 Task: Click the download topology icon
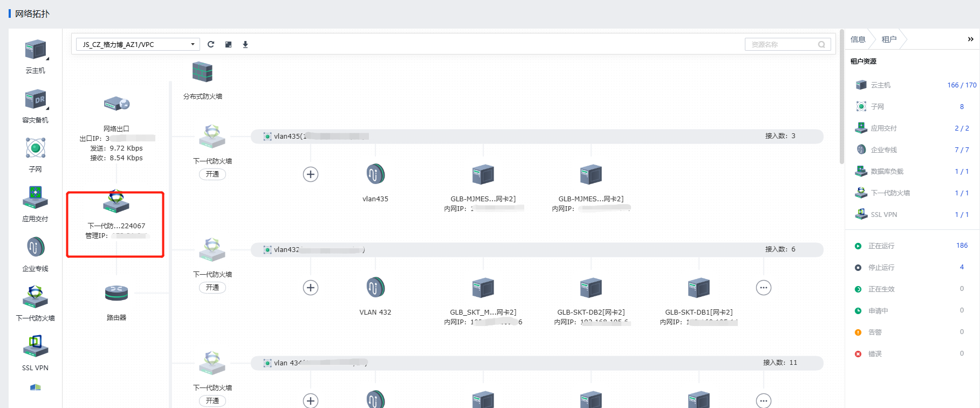pyautogui.click(x=245, y=44)
